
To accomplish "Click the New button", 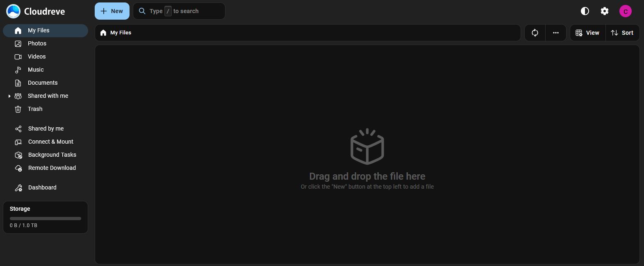I will pos(112,11).
